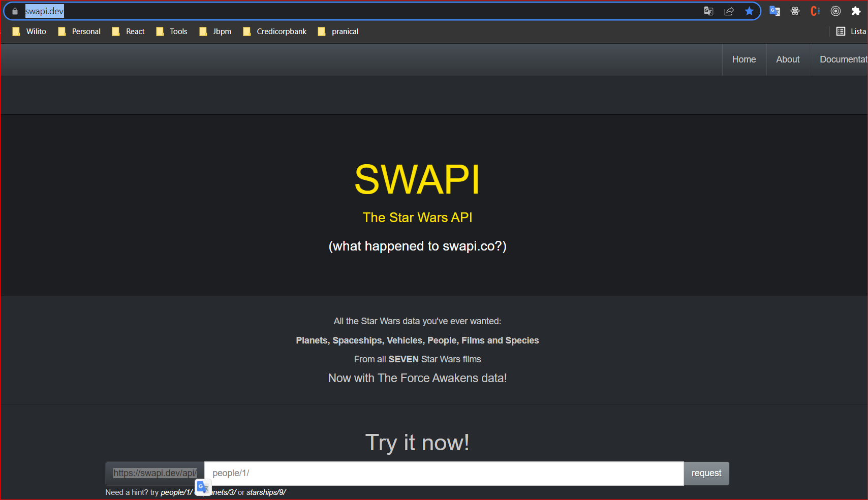This screenshot has height=500, width=868.
Task: Open the extensions puzzle piece menu
Action: (x=856, y=11)
